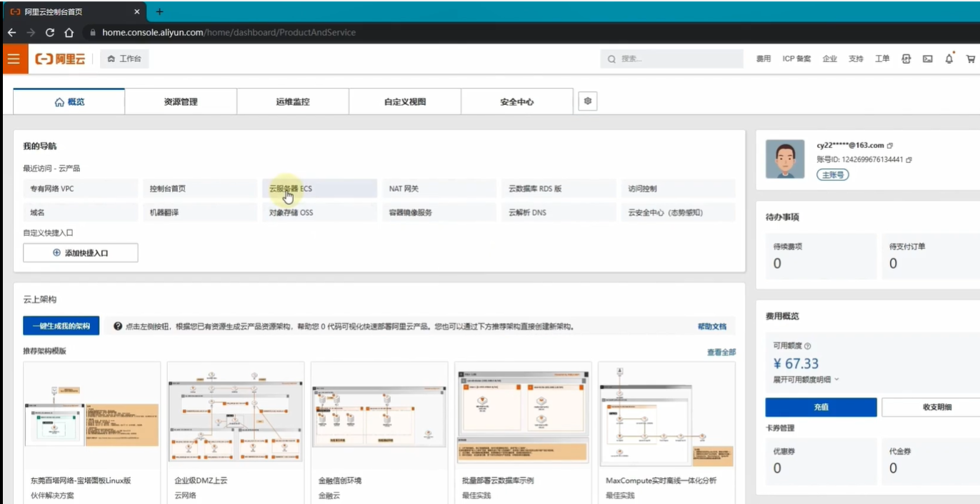Open 批量部署云数据库示例 template thumbnail

coord(524,415)
